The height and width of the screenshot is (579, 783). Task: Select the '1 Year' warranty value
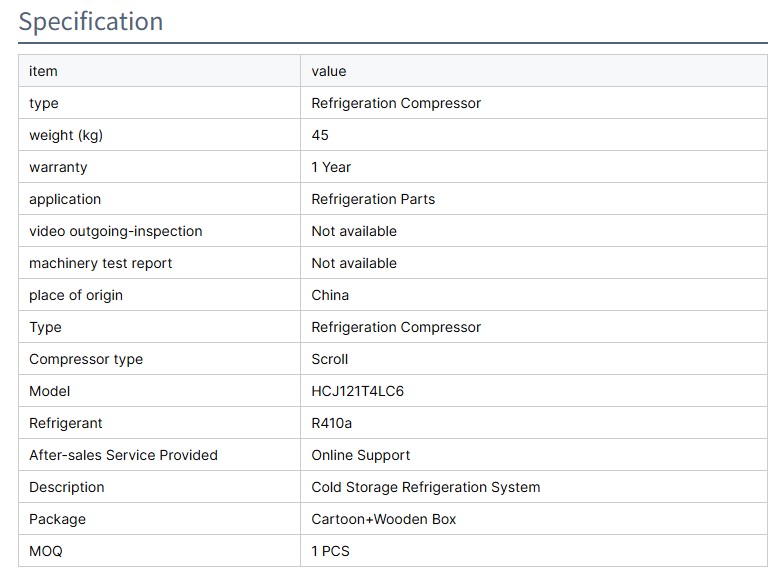click(331, 167)
